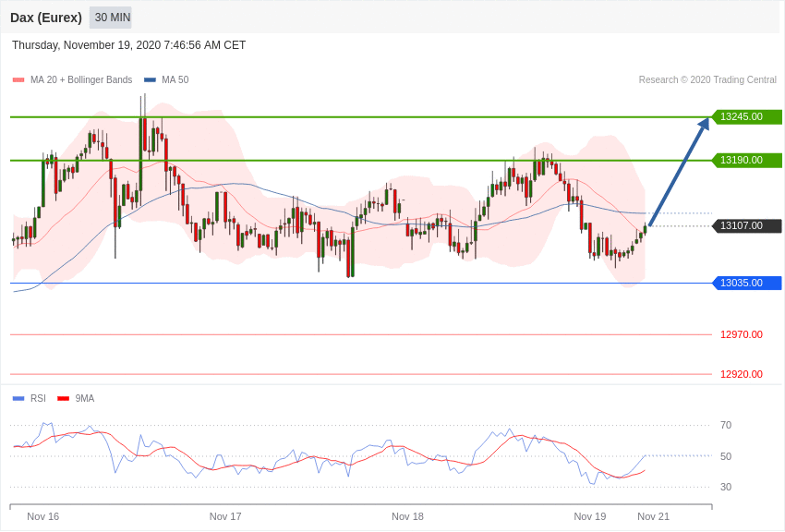Viewport: 785px width, 532px height.
Task: Click the 12970.00 support price label
Action: 742,334
